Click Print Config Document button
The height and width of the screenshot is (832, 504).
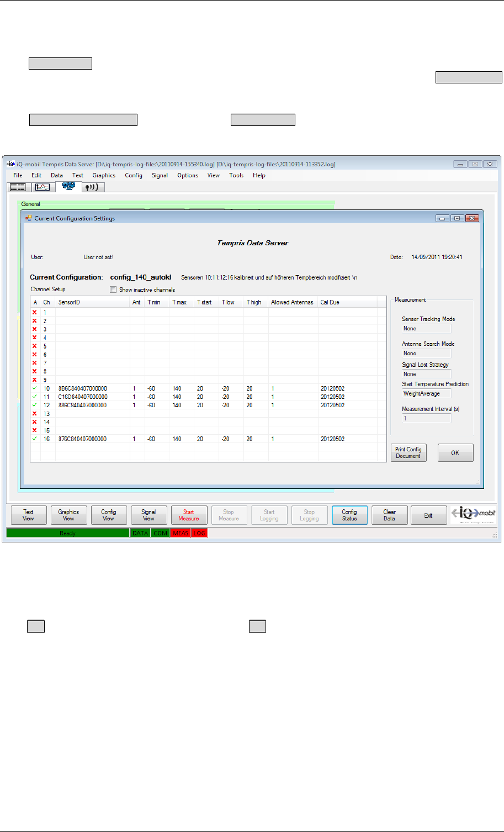tap(408, 452)
